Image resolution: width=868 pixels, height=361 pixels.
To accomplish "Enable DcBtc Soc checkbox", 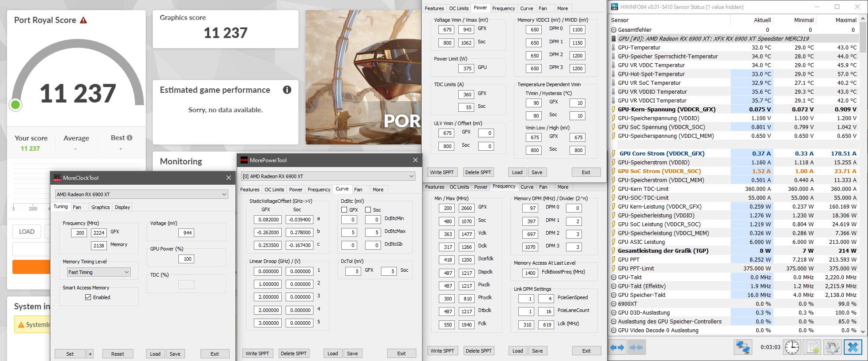I will pos(368,210).
